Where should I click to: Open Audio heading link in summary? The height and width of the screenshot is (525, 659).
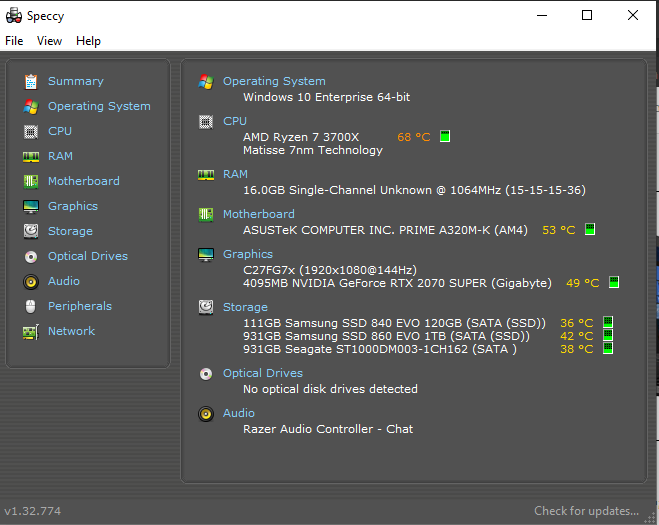click(239, 413)
